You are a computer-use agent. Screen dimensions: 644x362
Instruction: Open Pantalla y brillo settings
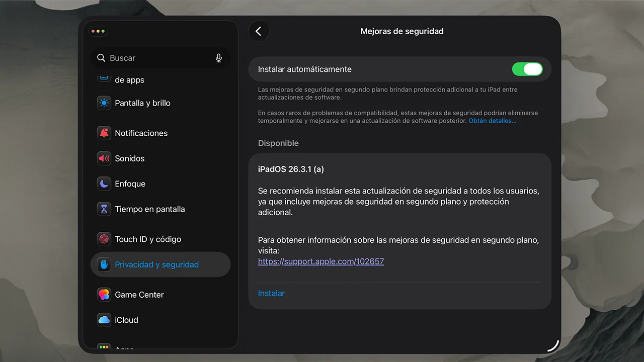(142, 103)
